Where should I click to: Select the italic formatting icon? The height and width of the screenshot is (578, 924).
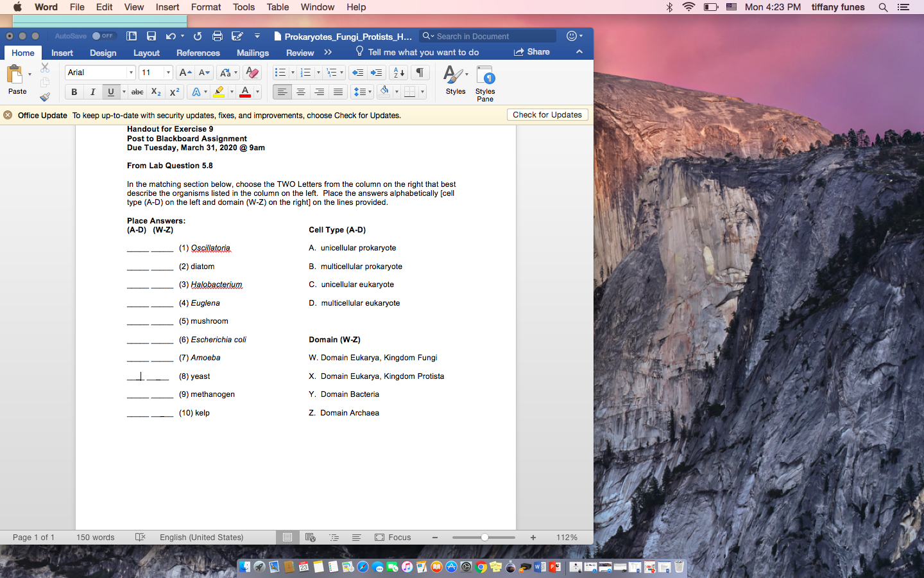(x=92, y=91)
